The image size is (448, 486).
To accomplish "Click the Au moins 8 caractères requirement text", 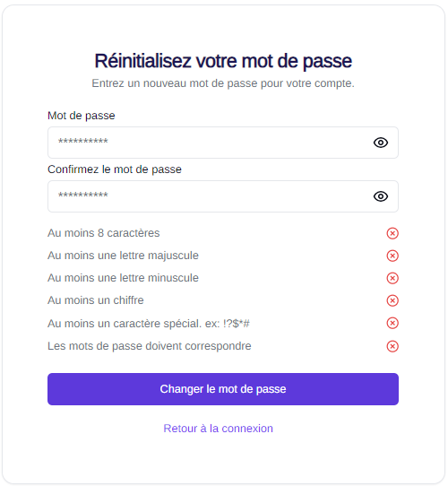I will 103,233.
